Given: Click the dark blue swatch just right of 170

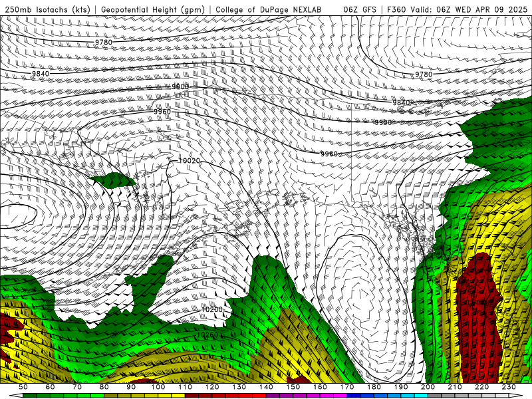Looking at the screenshot, I should 354,396.
